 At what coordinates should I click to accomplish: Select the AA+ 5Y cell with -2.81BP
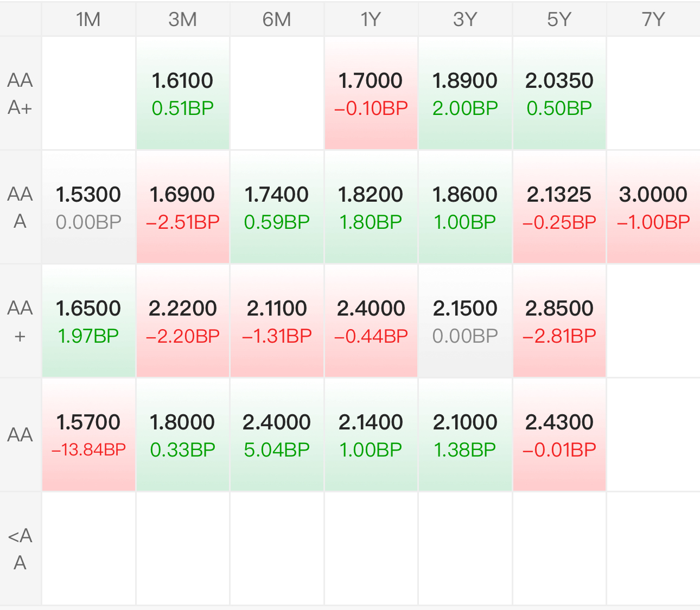559,321
